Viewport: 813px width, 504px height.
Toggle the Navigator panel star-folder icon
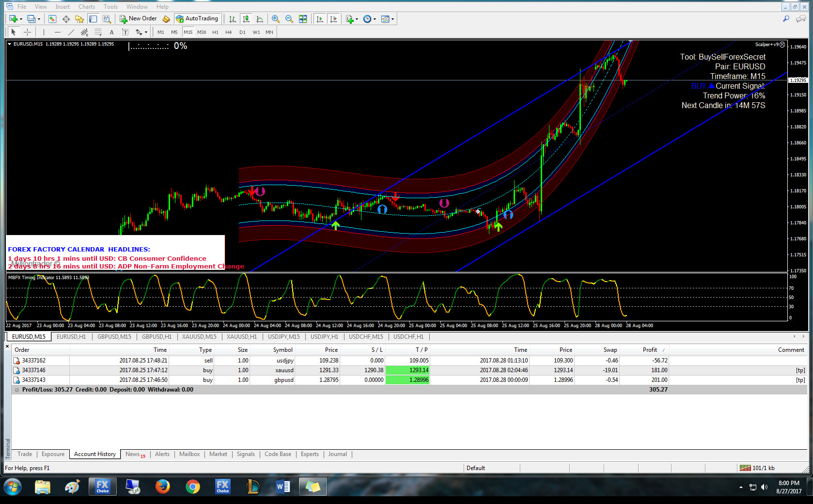pyautogui.click(x=79, y=19)
